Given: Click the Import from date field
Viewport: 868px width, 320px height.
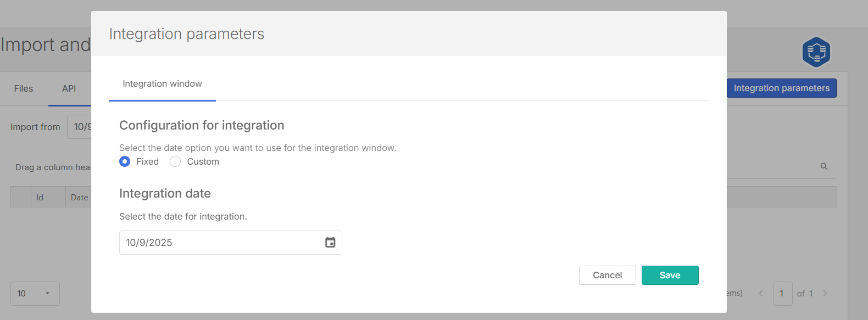Looking at the screenshot, I should pos(80,127).
